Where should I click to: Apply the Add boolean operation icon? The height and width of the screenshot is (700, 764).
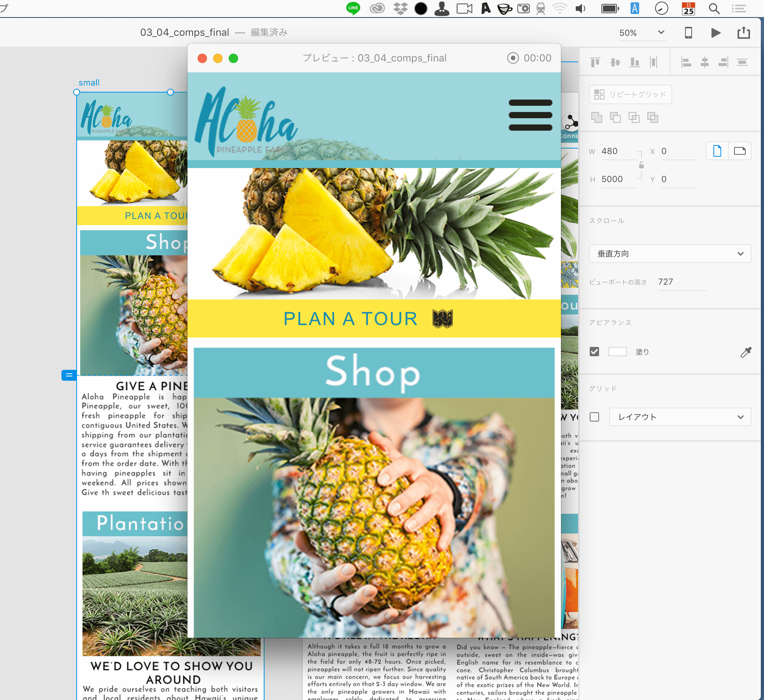(596, 117)
